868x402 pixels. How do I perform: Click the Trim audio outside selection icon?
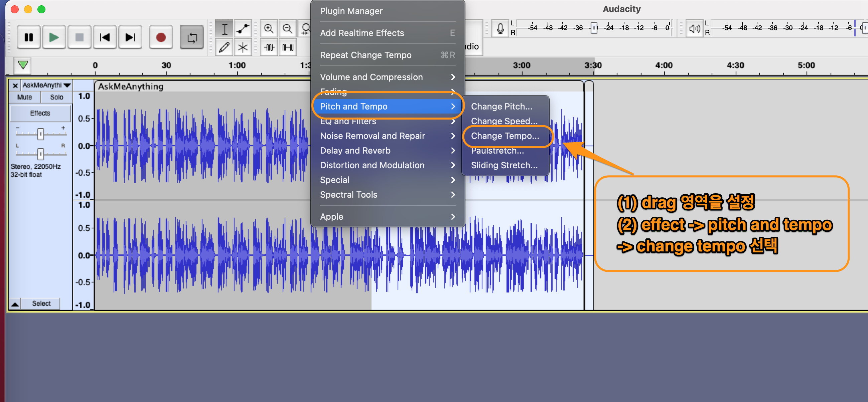[269, 47]
